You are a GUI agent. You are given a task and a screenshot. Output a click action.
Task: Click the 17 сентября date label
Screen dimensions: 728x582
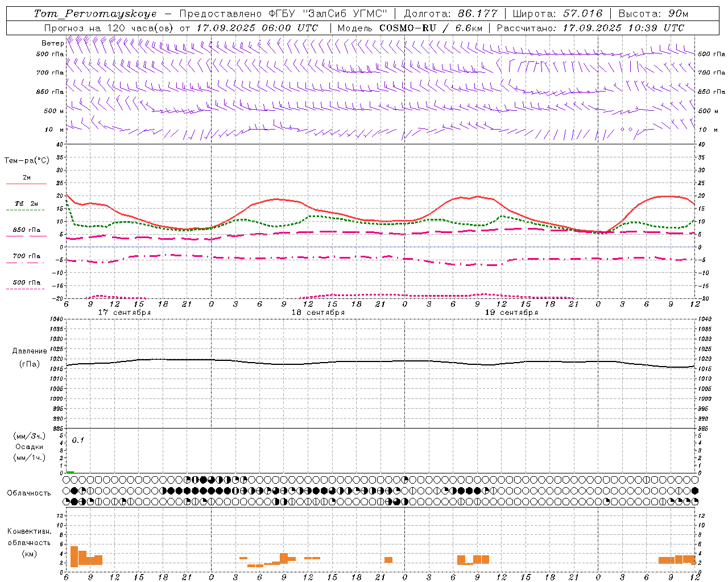pos(125,313)
